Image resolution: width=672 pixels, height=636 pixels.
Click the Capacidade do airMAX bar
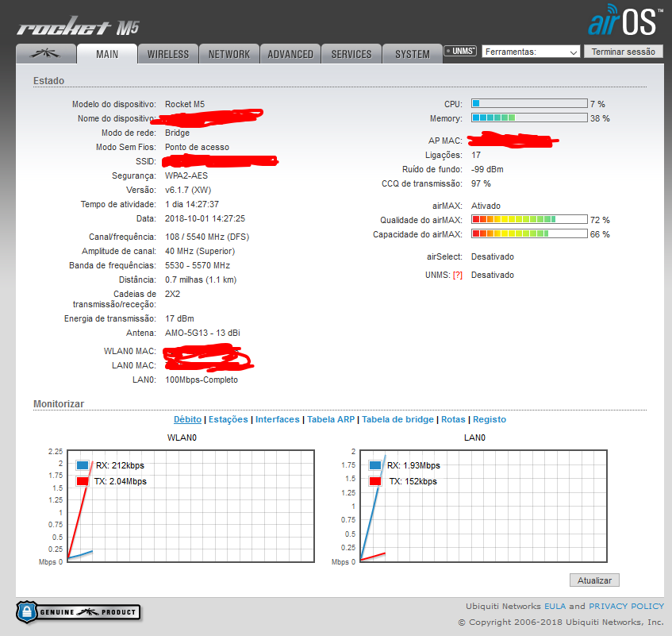[529, 233]
